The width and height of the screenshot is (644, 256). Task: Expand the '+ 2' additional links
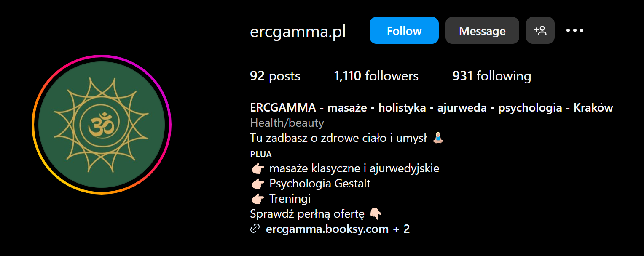(401, 229)
